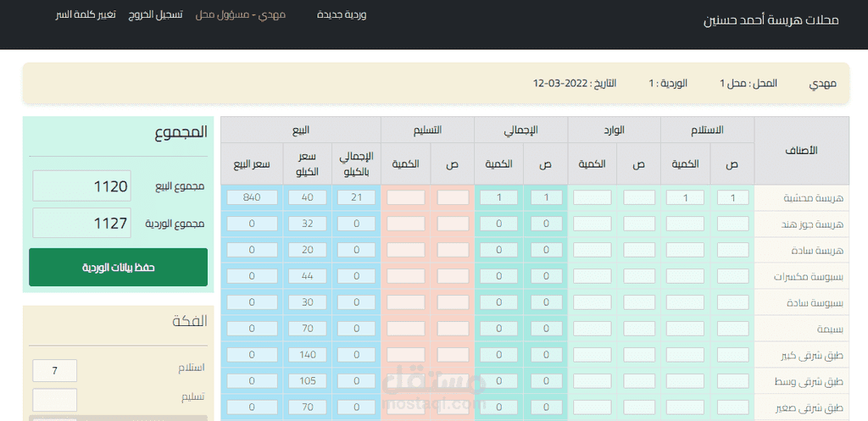Click the الاستلام column group header
The width and height of the screenshot is (868, 421).
point(708,130)
